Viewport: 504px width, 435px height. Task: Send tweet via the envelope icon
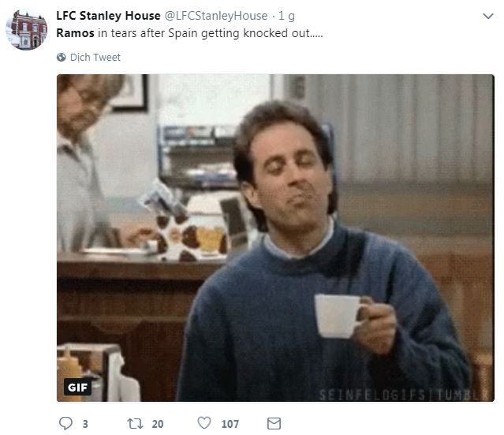pos(274,423)
